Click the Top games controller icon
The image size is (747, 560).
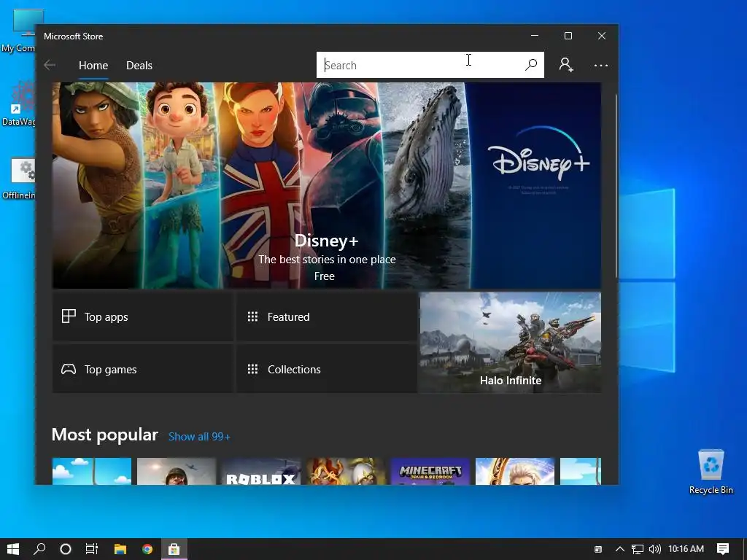coord(69,369)
